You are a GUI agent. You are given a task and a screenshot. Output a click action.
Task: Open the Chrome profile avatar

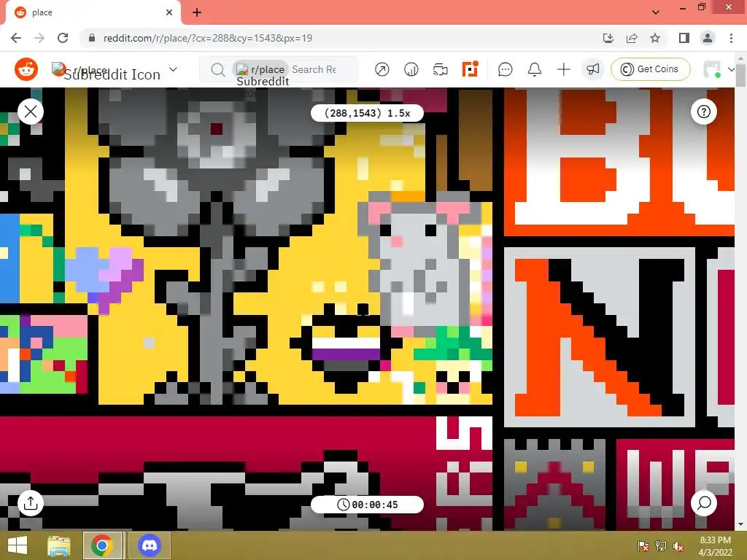[708, 38]
